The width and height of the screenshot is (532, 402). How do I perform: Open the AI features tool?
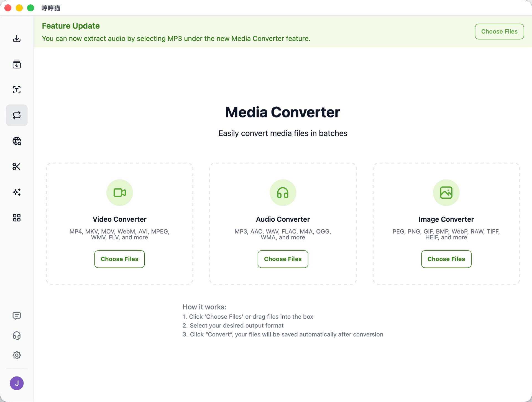[x=17, y=192]
